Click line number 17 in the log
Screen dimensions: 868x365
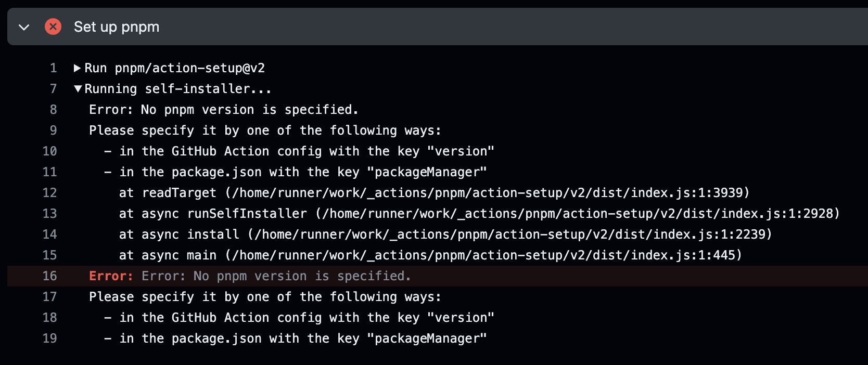pyautogui.click(x=50, y=297)
